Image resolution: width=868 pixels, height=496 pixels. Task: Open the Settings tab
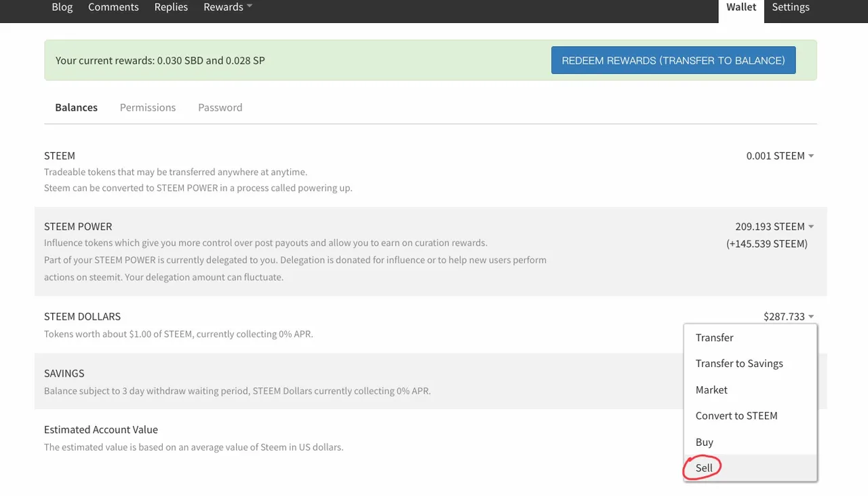pos(791,7)
